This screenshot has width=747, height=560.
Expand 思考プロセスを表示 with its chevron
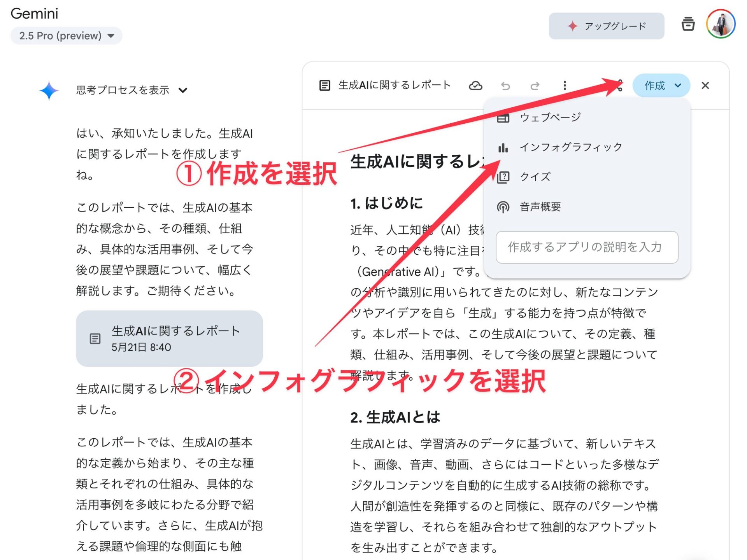(x=183, y=90)
